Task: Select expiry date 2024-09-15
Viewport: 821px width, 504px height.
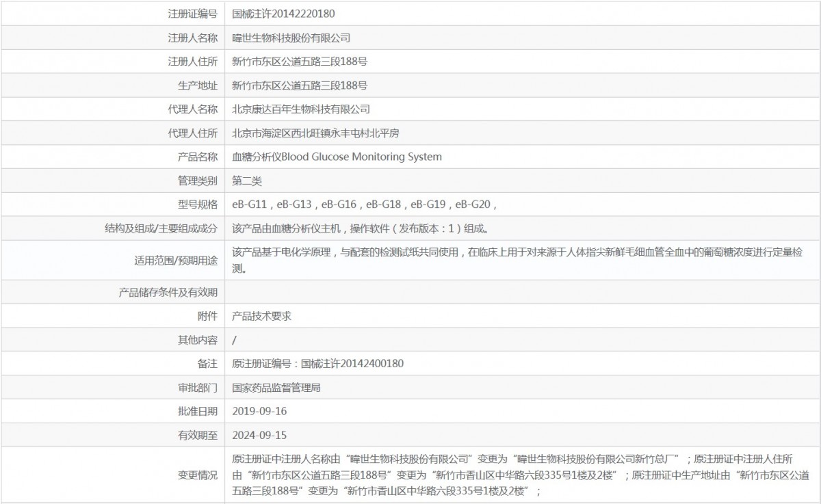Action: (259, 435)
